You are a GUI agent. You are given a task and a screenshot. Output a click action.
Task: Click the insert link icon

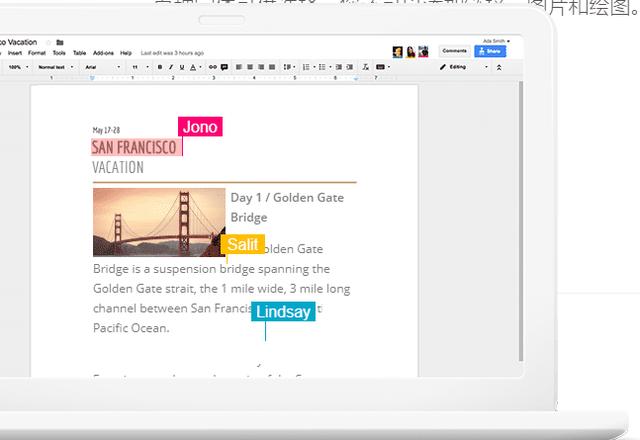(x=213, y=67)
